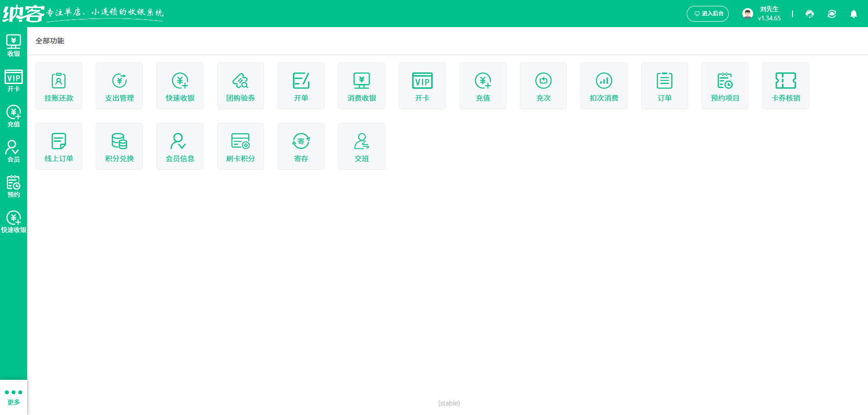Open the 充次 function tile
This screenshot has width=868, height=415.
pyautogui.click(x=543, y=86)
